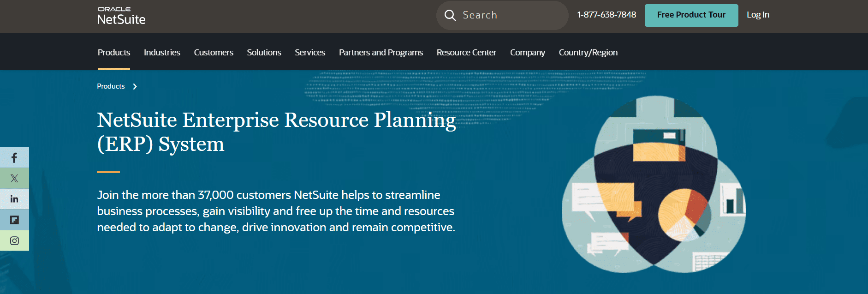Share page on Facebook
This screenshot has height=294, width=868.
pos(14,157)
